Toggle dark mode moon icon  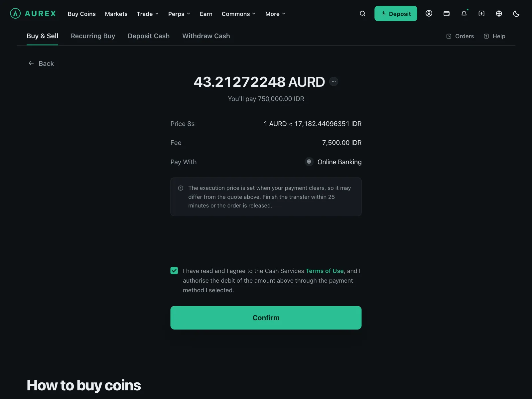pyautogui.click(x=516, y=14)
